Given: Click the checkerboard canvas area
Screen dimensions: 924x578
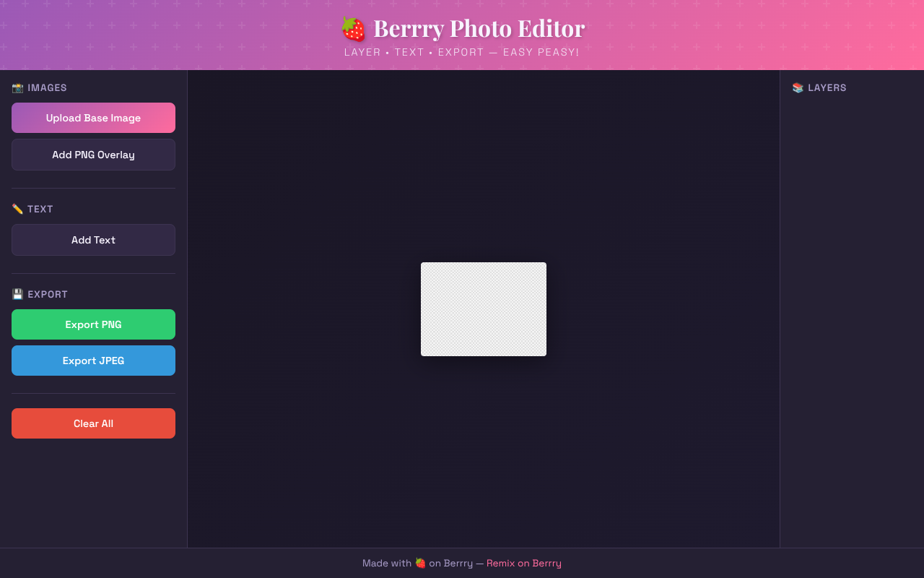Looking at the screenshot, I should (484, 309).
